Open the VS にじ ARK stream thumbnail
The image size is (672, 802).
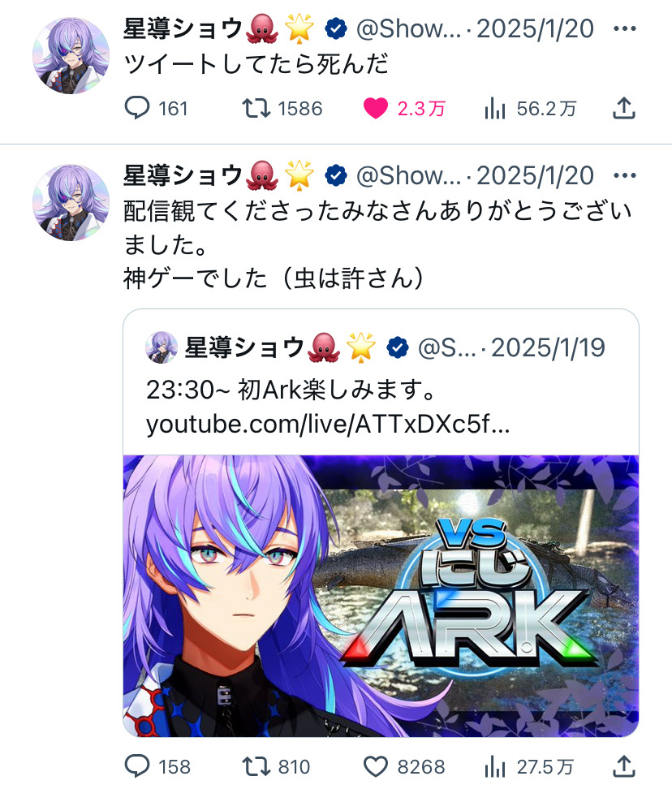click(x=381, y=596)
